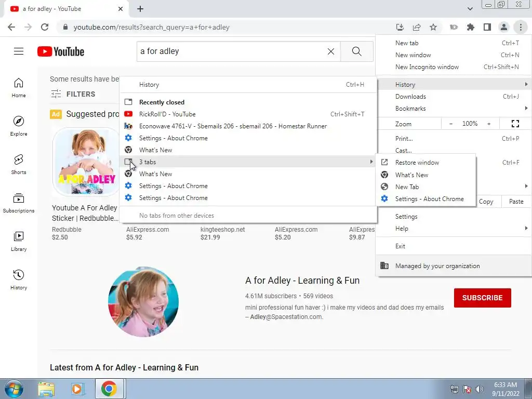This screenshot has width=532, height=399.
Task: Open Explore in YouTube sidebar
Action: click(19, 126)
